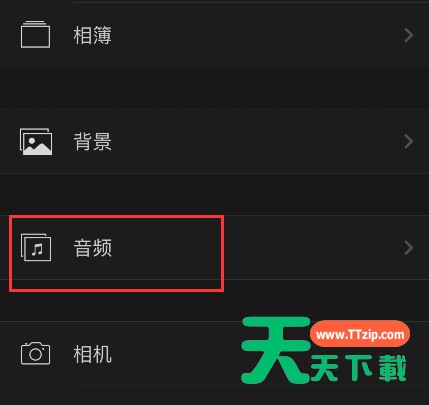Expand the 音频 row chevron

[x=408, y=248]
